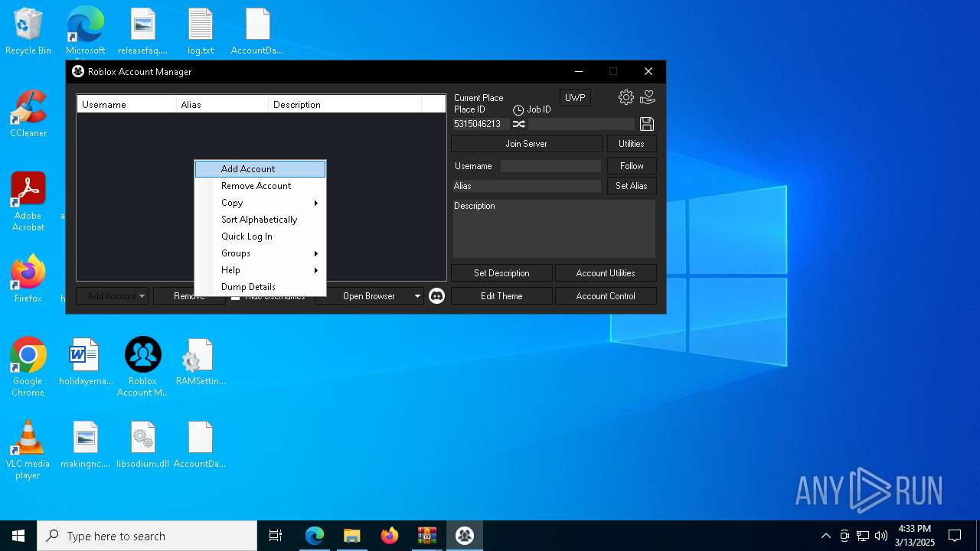Click Firefox icon in taskbar

click(390, 536)
